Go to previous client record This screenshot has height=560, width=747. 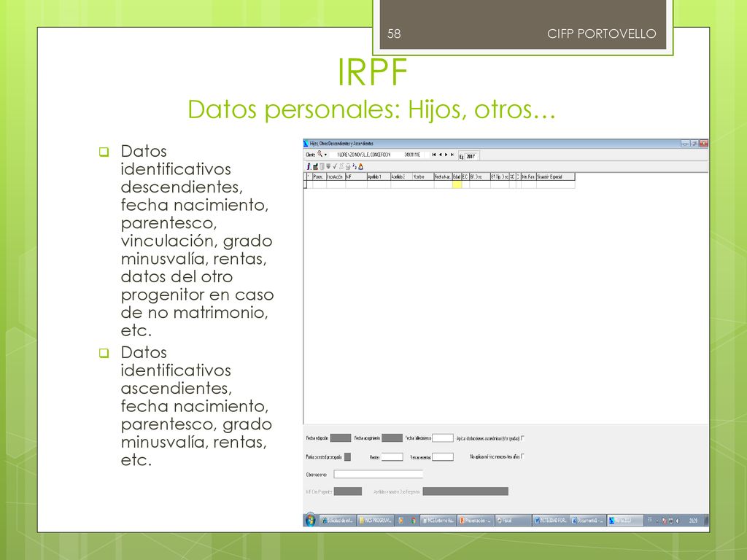pyautogui.click(x=440, y=155)
